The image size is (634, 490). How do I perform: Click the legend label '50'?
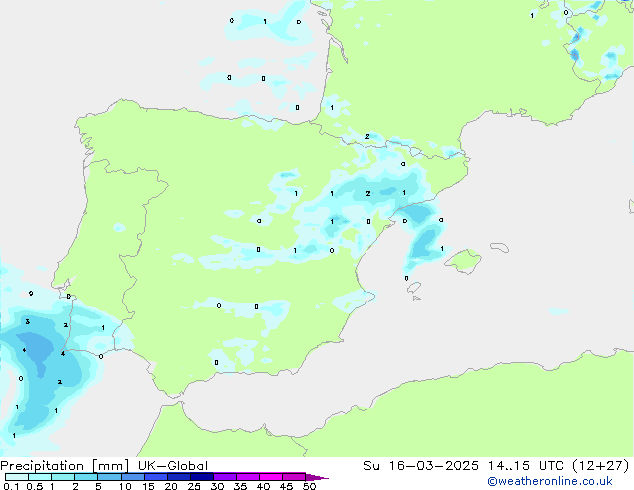[x=309, y=486]
